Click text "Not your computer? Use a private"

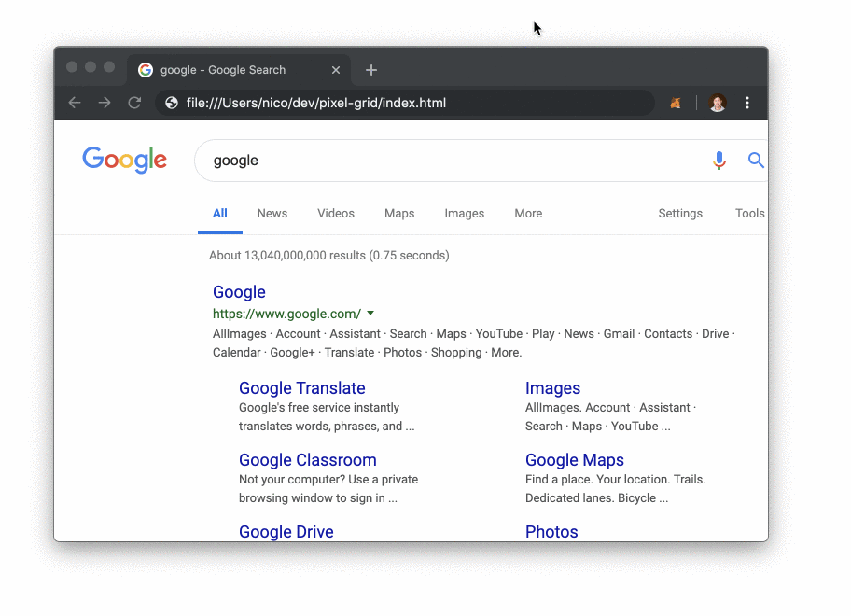328,479
